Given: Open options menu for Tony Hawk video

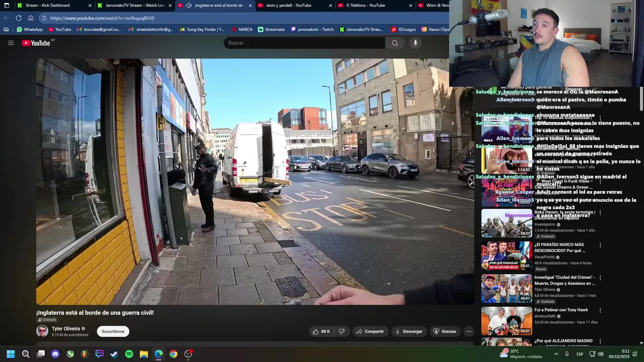Looking at the screenshot, I should pyautogui.click(x=600, y=310).
